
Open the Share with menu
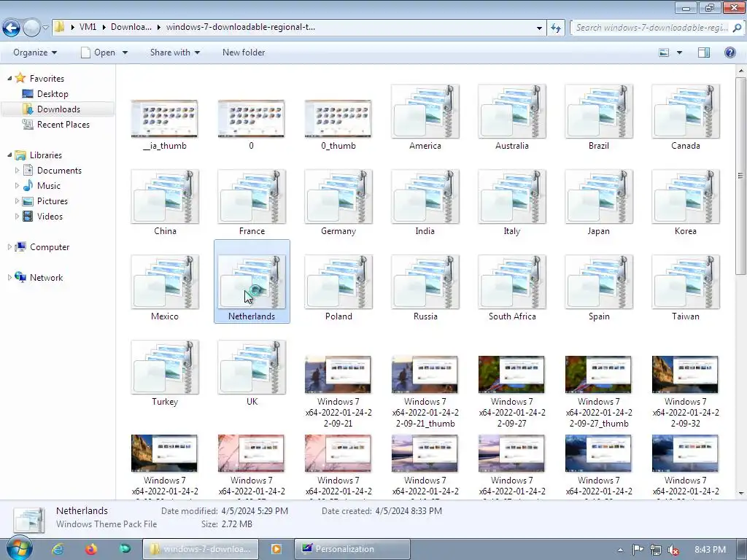tap(175, 52)
